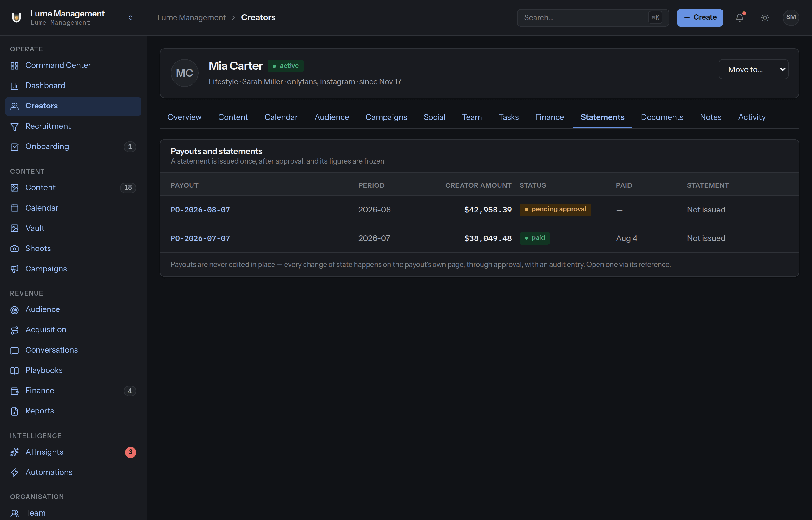The height and width of the screenshot is (520, 812).
Task: Click the Dashboard bar chart icon
Action: (x=15, y=86)
